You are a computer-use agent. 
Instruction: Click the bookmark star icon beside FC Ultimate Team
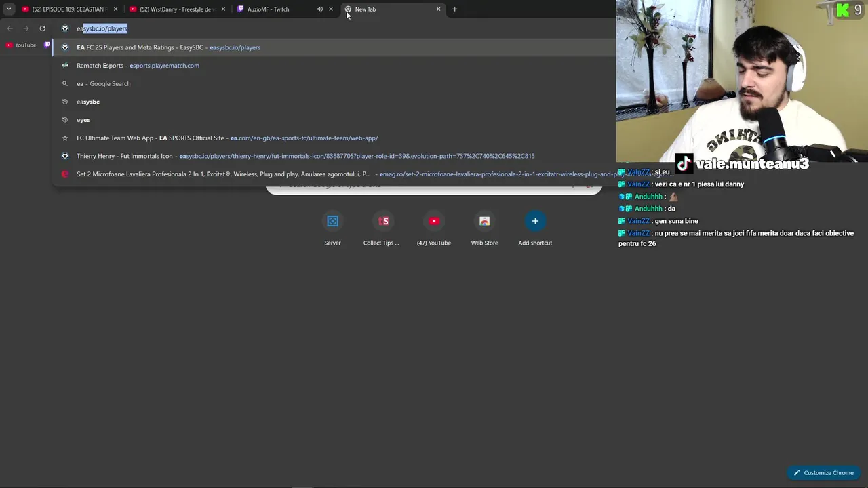tap(65, 138)
